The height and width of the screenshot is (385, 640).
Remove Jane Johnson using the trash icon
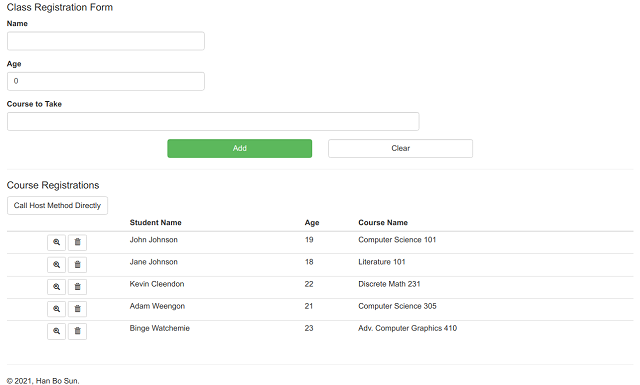[x=77, y=265]
